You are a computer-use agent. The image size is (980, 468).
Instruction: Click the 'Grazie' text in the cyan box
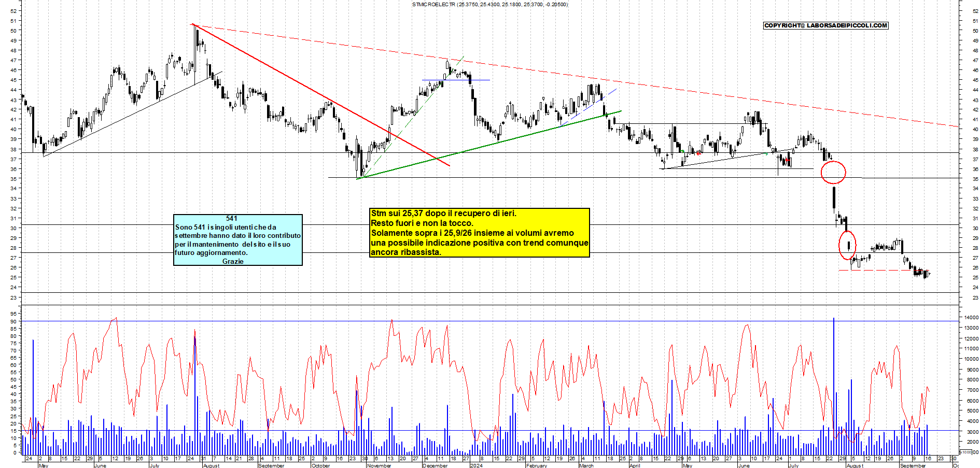point(233,261)
